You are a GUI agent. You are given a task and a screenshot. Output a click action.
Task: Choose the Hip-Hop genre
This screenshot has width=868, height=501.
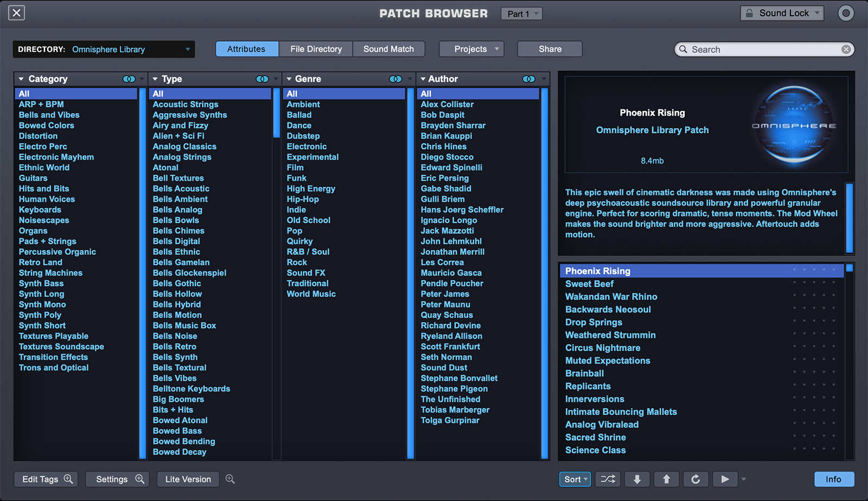[303, 199]
